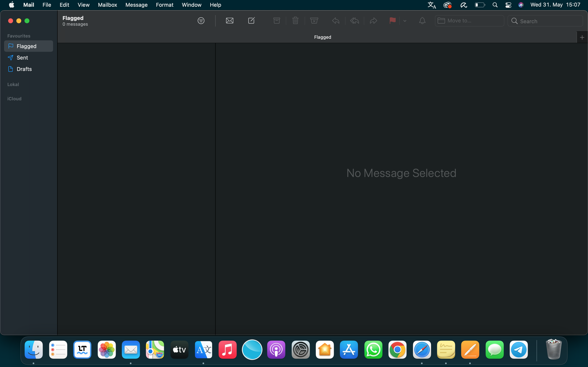The image size is (588, 367).
Task: Add a new tab with the plus button
Action: [x=582, y=37]
